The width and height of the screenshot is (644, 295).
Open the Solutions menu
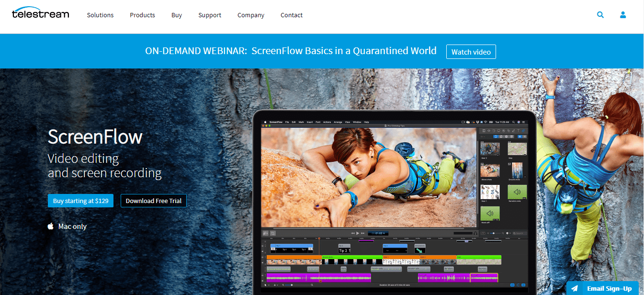pos(100,15)
